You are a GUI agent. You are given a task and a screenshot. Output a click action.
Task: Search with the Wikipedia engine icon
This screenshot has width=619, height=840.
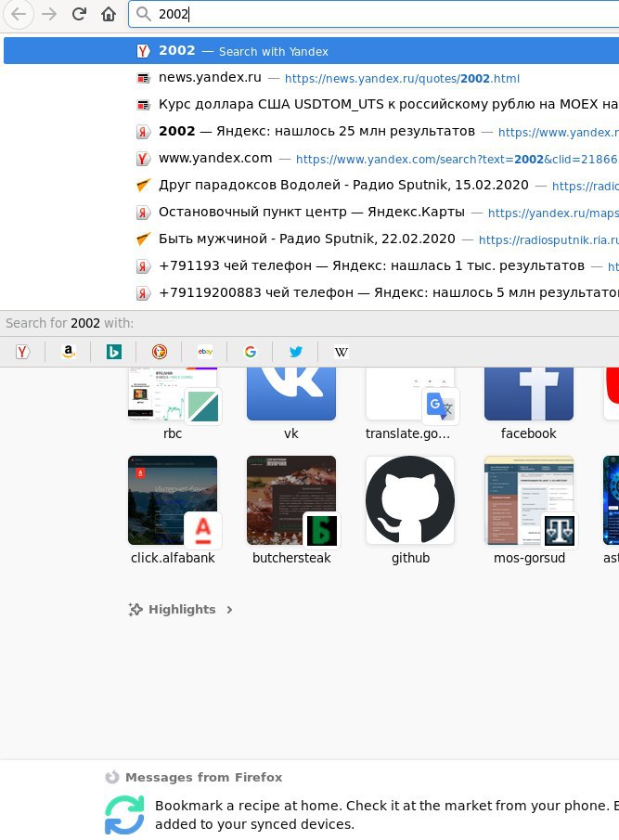click(342, 352)
